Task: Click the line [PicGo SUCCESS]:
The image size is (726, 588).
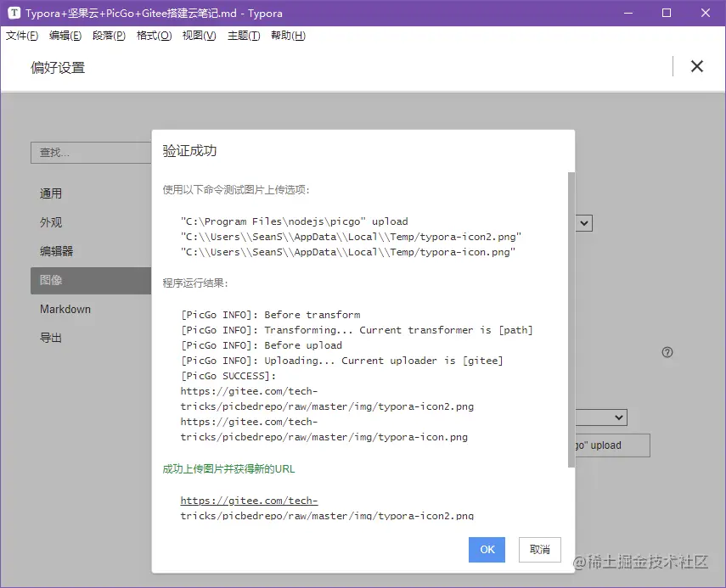Action: pos(228,376)
